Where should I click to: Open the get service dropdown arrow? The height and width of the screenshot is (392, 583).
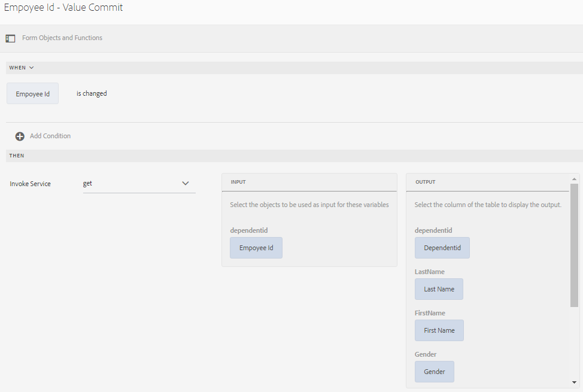(185, 183)
